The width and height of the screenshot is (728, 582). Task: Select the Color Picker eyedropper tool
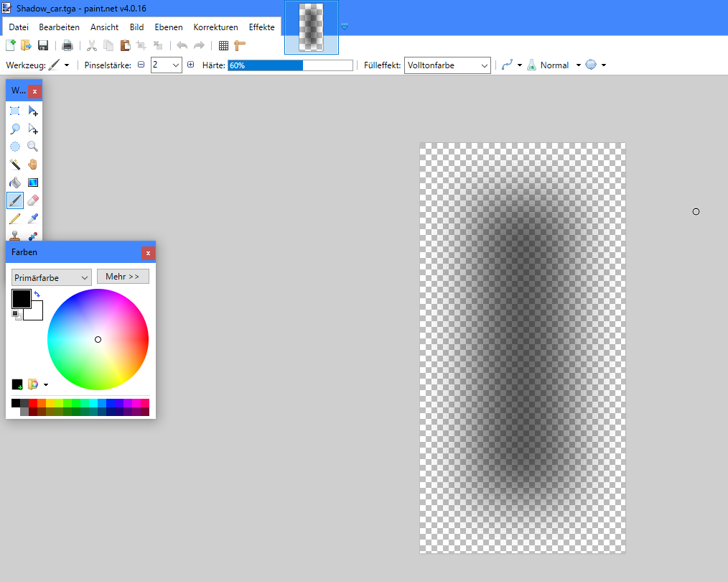coord(33,218)
